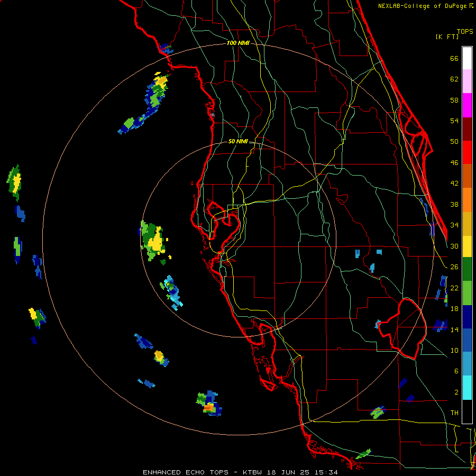Viewport: 476px width, 476px height.
Task: Click the navy blue legend swatch
Action: tap(467, 317)
